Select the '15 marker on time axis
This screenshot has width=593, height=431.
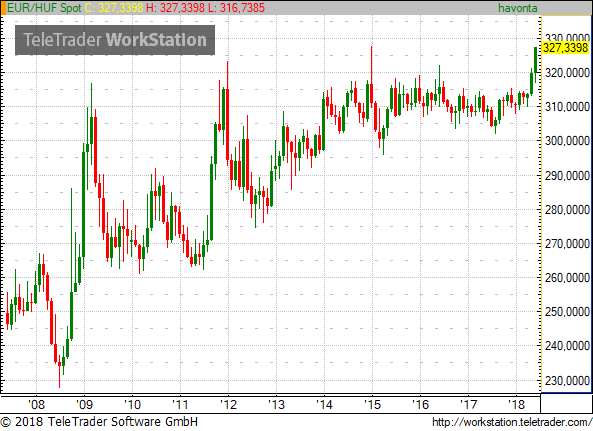(x=372, y=405)
